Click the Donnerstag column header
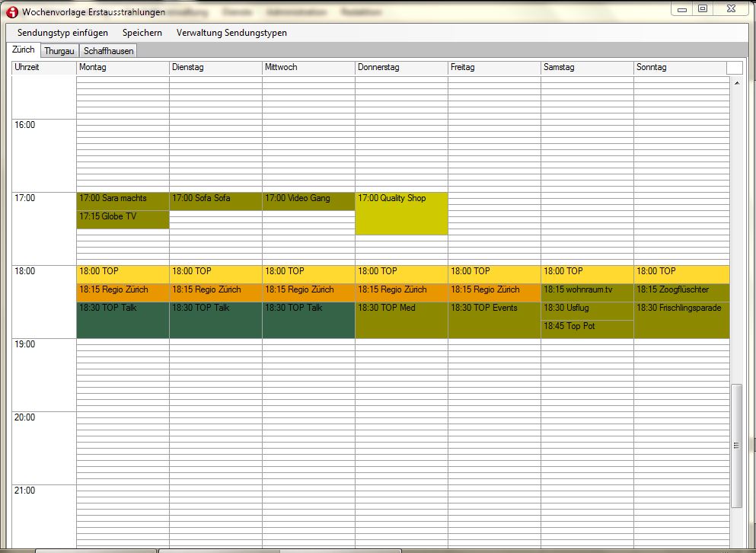Image resolution: width=756 pixels, height=553 pixels. [x=401, y=68]
